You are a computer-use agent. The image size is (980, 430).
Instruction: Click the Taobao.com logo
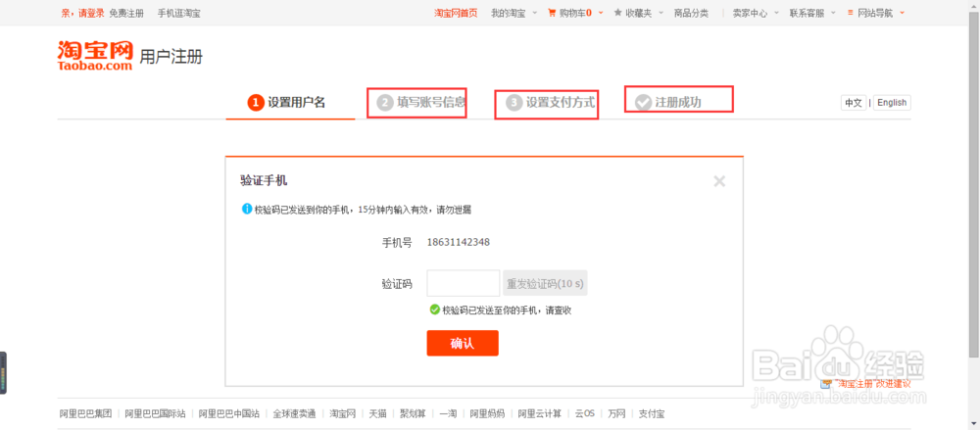(95, 55)
